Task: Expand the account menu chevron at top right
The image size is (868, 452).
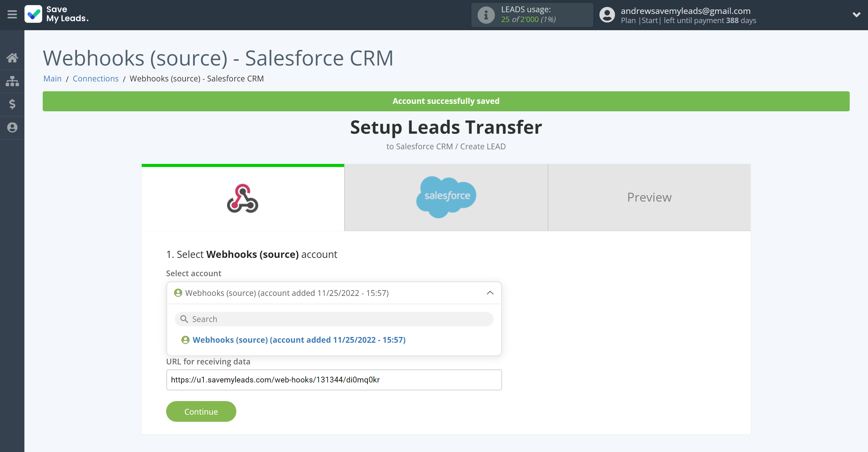Action: coord(856,15)
